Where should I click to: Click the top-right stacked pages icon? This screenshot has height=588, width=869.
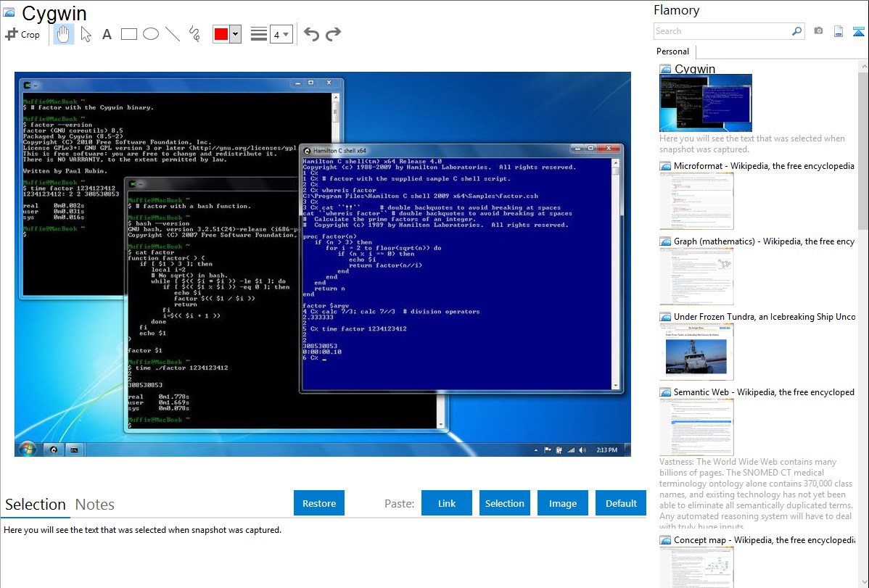tap(858, 31)
